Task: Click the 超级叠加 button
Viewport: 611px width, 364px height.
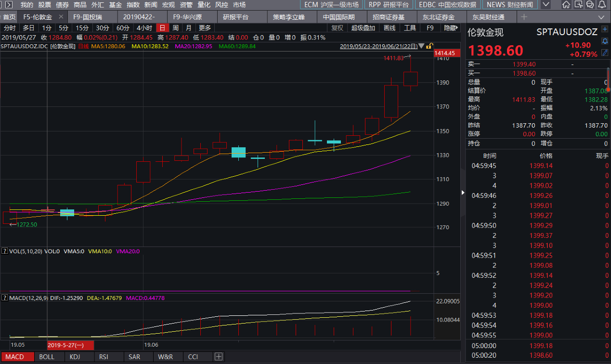Action: (363, 28)
